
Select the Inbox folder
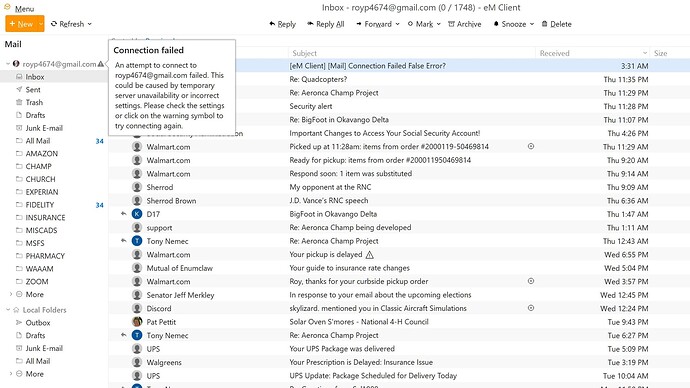pos(54,77)
